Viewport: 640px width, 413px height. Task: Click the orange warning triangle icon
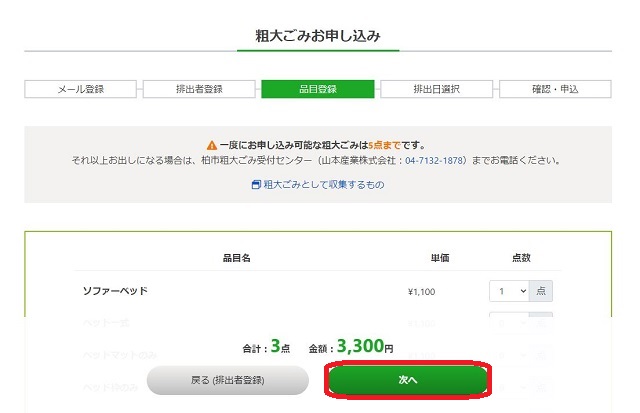coord(212,145)
